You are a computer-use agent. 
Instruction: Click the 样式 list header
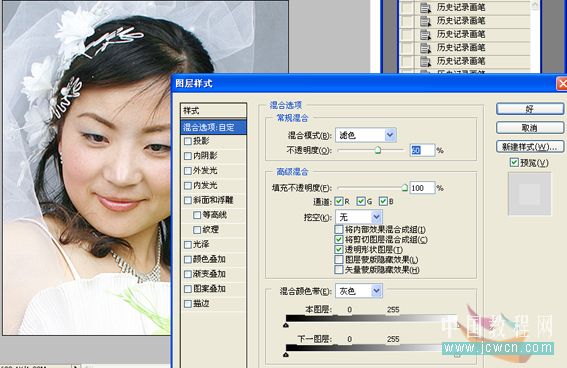click(213, 111)
